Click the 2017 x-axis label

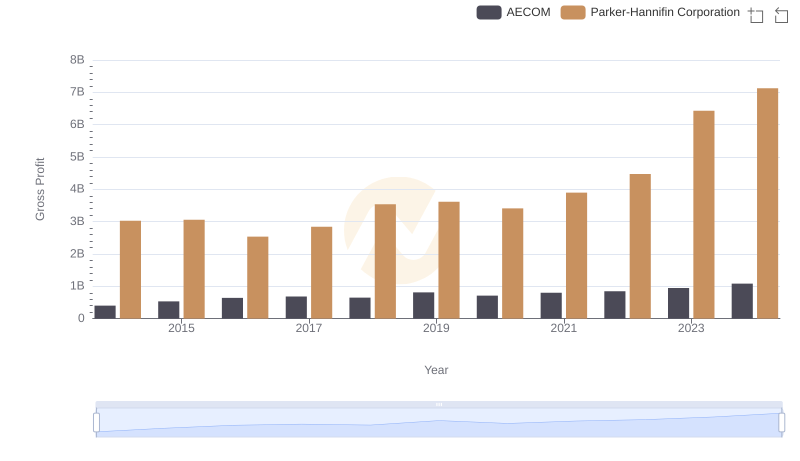(309, 328)
